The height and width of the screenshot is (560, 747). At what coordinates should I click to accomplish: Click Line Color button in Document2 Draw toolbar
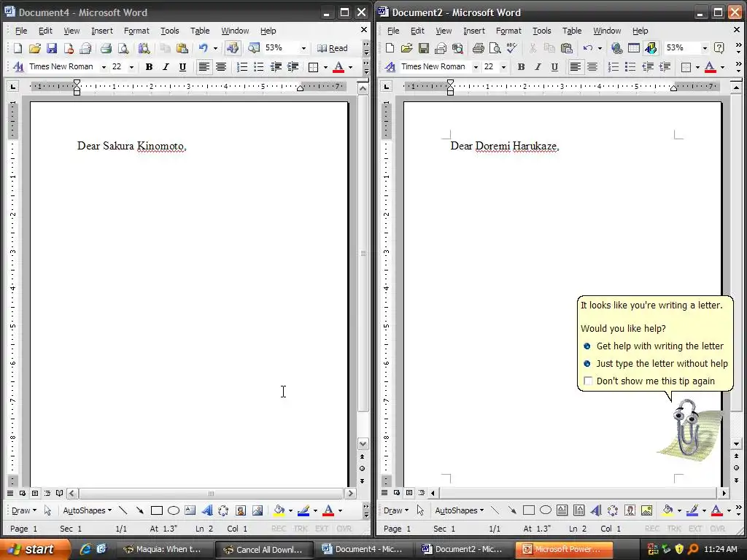click(x=692, y=510)
